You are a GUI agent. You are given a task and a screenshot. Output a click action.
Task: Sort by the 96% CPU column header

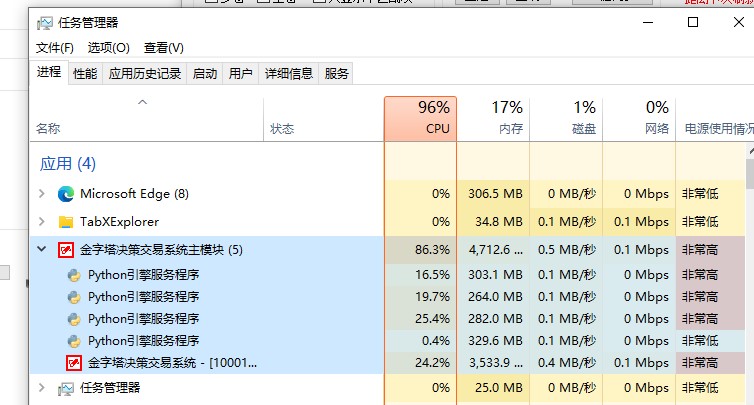pos(420,119)
